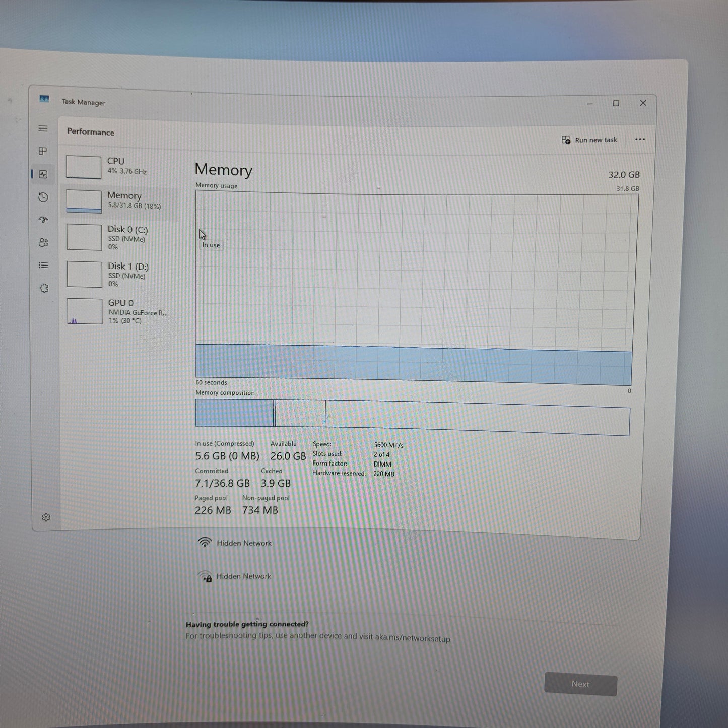728x728 pixels.
Task: Select Disk 0 (C:) performance item
Action: pyautogui.click(x=121, y=237)
